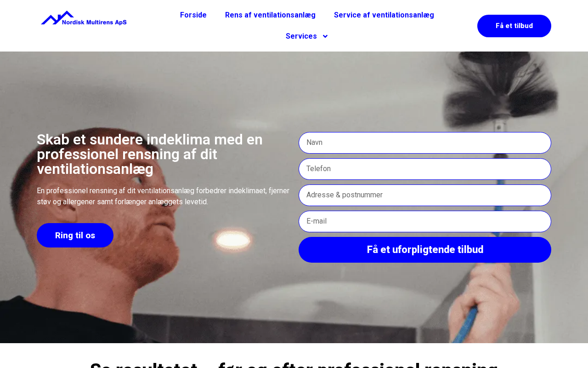
Task: Submit Få et uforpligtende tilbud form
Action: pyautogui.click(x=425, y=250)
